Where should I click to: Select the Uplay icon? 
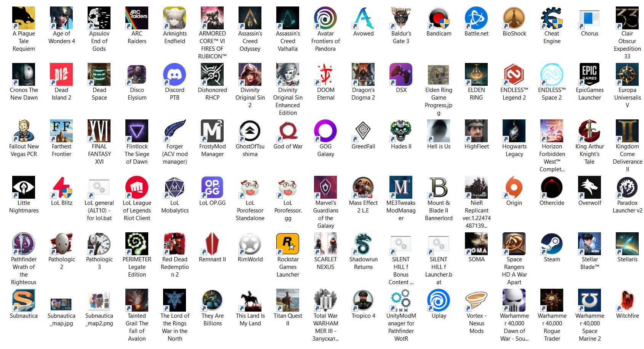tap(439, 300)
